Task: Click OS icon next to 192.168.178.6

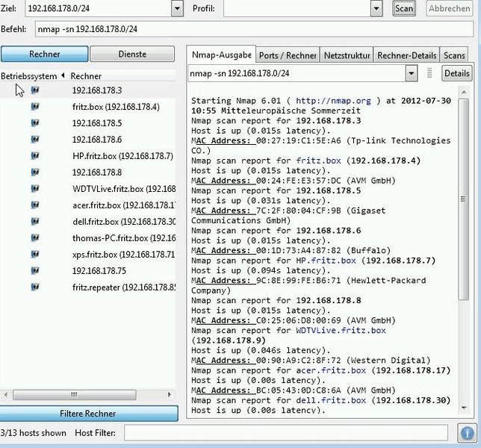Action: 35,139
